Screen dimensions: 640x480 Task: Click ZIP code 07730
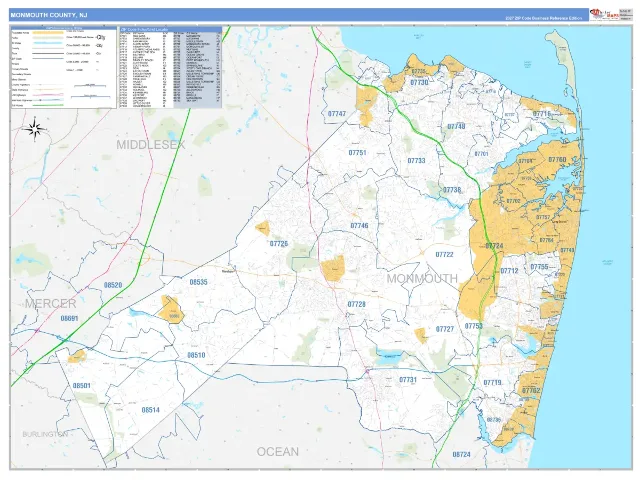[419, 82]
